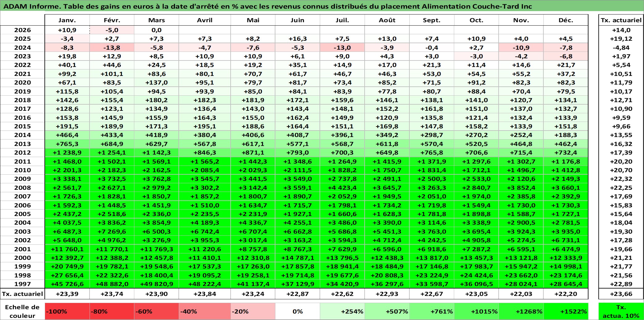Viewport: 644px width, 320px height.
Task: Click cell +137,0 in 2020 March
Action: (x=157, y=82)
